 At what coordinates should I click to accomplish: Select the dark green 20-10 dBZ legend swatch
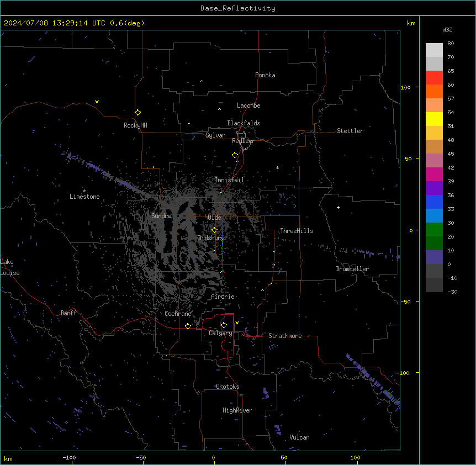434,244
